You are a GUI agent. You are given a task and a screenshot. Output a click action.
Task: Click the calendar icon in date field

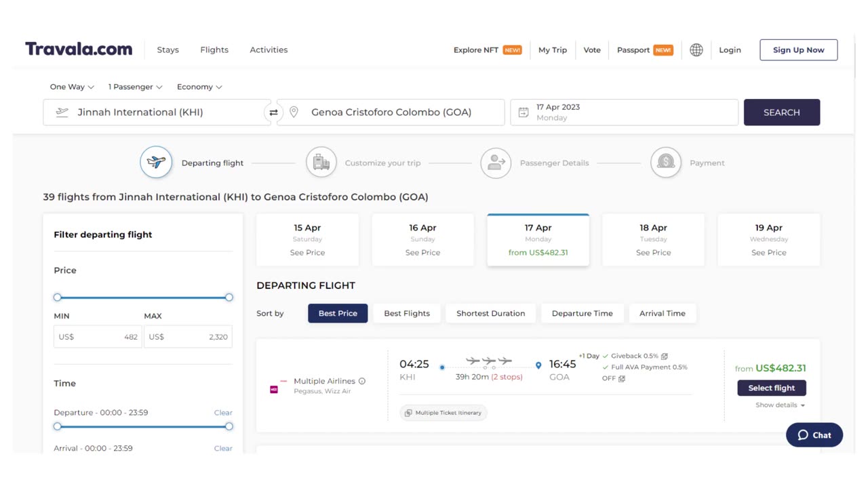click(x=524, y=113)
